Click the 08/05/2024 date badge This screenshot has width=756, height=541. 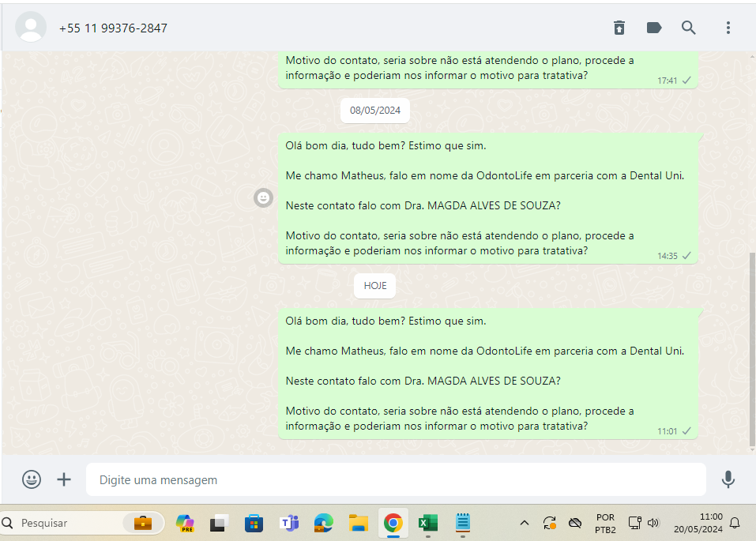click(375, 111)
